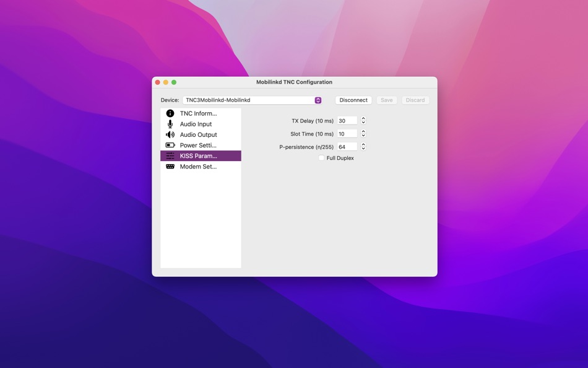Click the P-persistence value field
Screen dimensions: 588x368
(348, 146)
